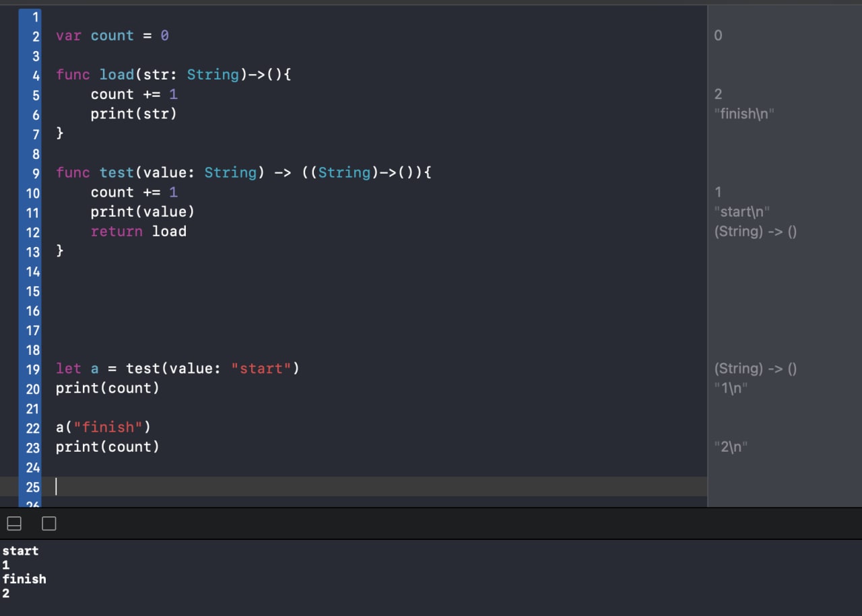
Task: Click "finish" in the console output
Action: [24, 579]
